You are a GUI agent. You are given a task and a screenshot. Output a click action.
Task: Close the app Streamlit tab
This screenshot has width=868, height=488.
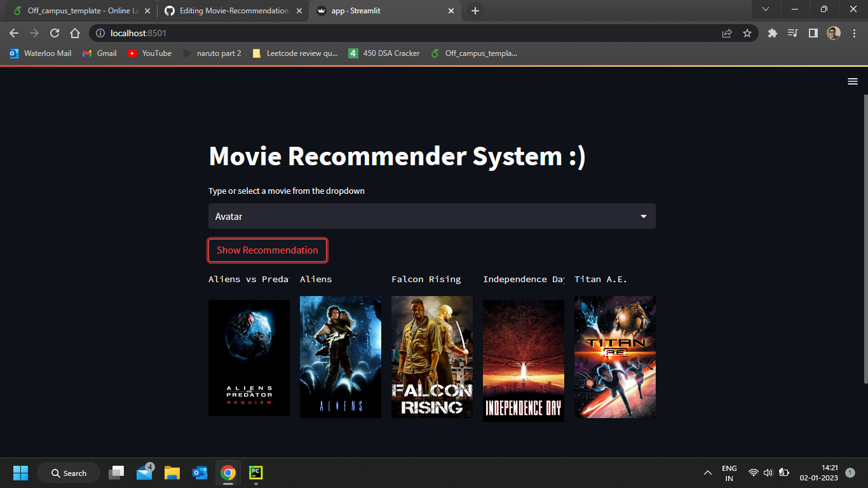click(x=451, y=11)
